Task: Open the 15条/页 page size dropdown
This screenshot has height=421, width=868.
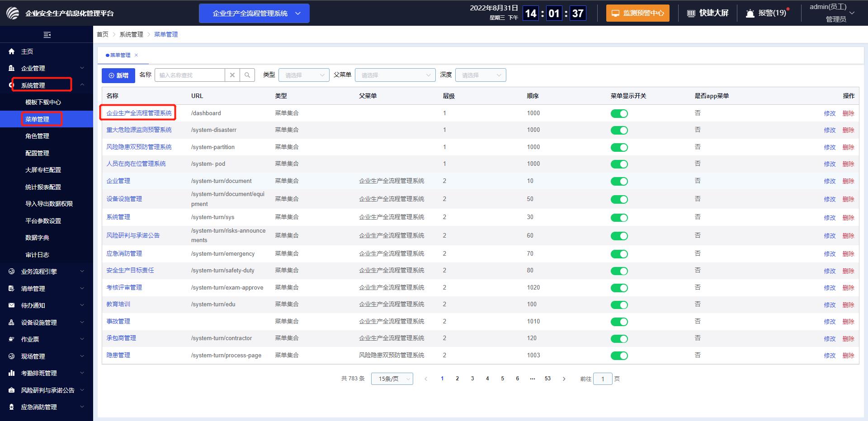Action: 392,379
